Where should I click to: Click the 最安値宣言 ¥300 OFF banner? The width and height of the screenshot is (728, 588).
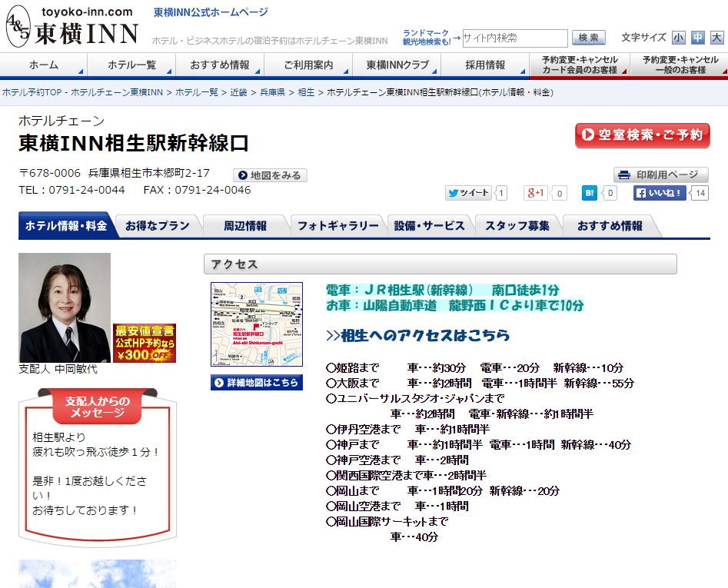pyautogui.click(x=145, y=343)
